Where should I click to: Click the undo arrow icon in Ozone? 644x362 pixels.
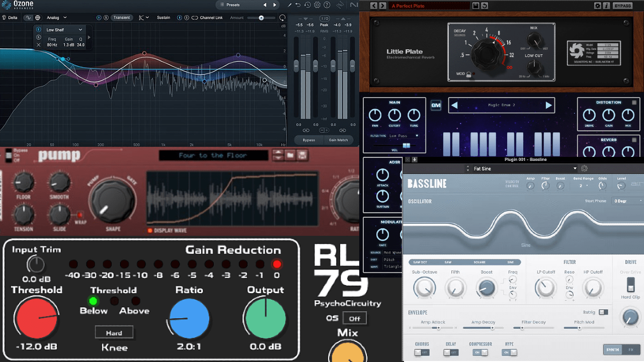[298, 5]
